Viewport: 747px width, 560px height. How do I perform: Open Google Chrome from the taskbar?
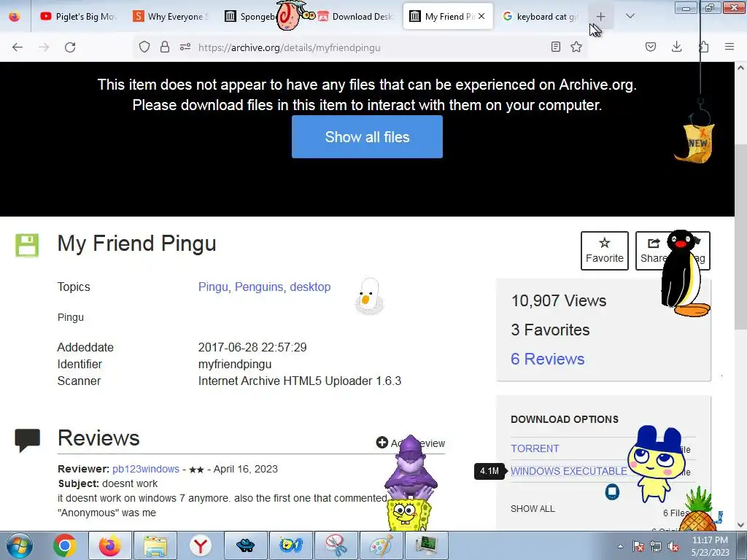pos(65,545)
